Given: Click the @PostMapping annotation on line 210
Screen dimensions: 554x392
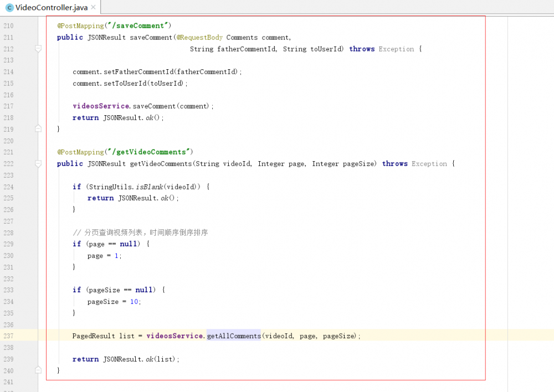Looking at the screenshot, I should [x=80, y=26].
